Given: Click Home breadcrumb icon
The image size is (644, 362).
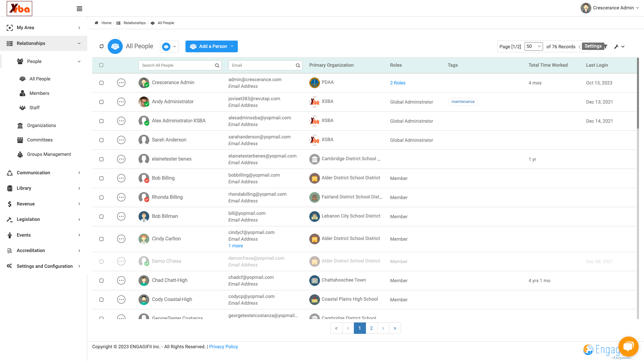Looking at the screenshot, I should click(97, 23).
